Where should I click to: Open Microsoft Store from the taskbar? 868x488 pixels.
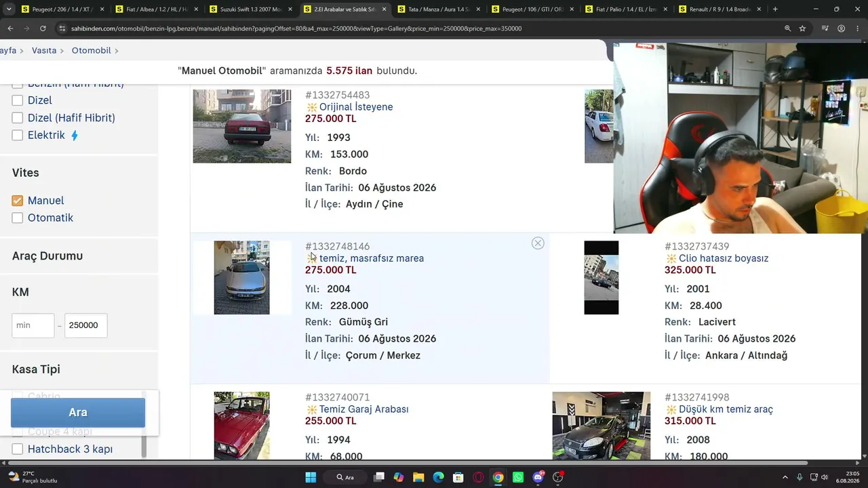(x=458, y=477)
